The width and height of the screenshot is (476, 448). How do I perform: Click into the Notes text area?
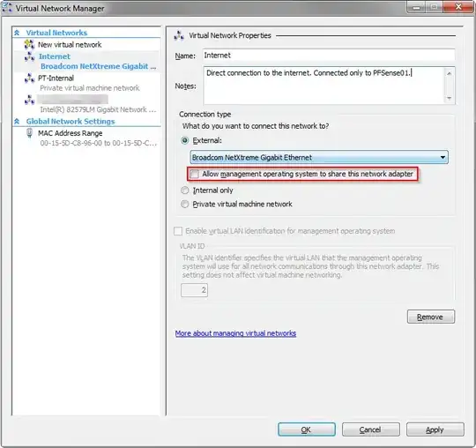pos(324,86)
